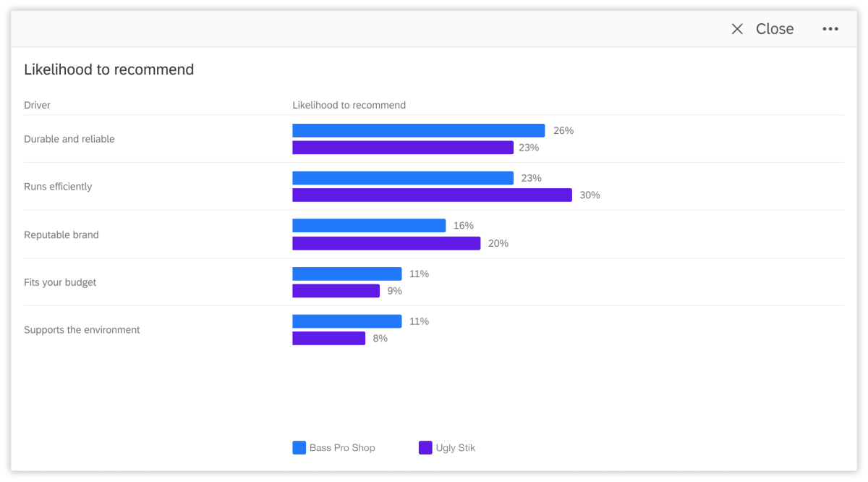Click the purple bar for Supports the environment
Image resolution: width=868 pixels, height=482 pixels.
click(x=328, y=338)
